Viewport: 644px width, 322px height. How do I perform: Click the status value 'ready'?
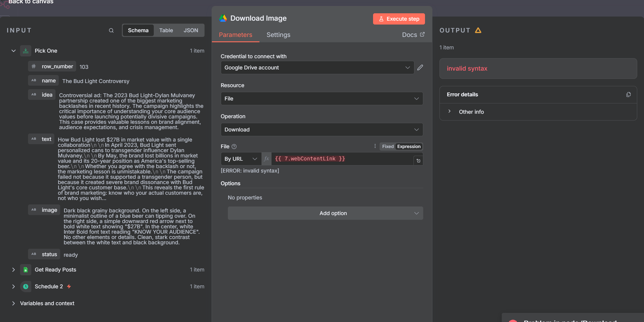(71, 255)
